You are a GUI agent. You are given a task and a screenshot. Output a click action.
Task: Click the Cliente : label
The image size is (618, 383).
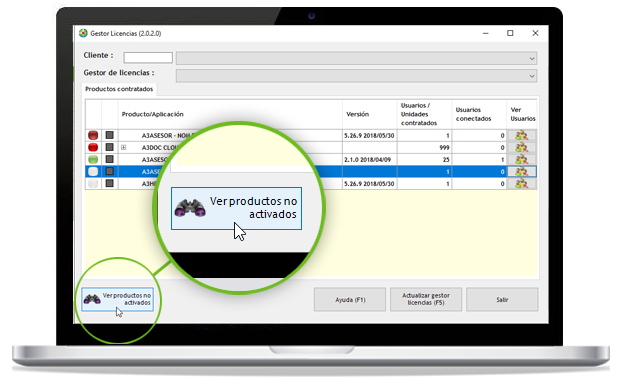pyautogui.click(x=98, y=55)
